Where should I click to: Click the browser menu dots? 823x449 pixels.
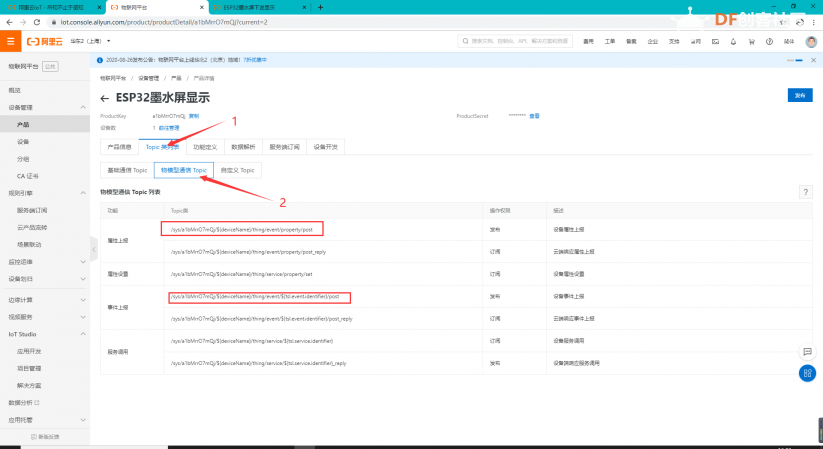pyautogui.click(x=814, y=22)
